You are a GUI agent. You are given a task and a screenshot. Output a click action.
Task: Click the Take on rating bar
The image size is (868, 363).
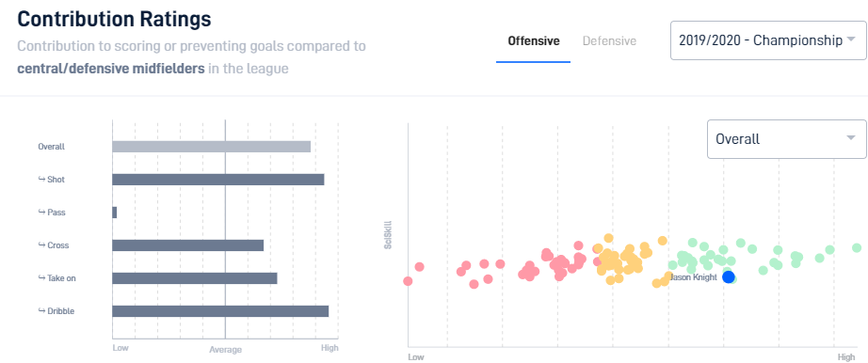coord(194,277)
